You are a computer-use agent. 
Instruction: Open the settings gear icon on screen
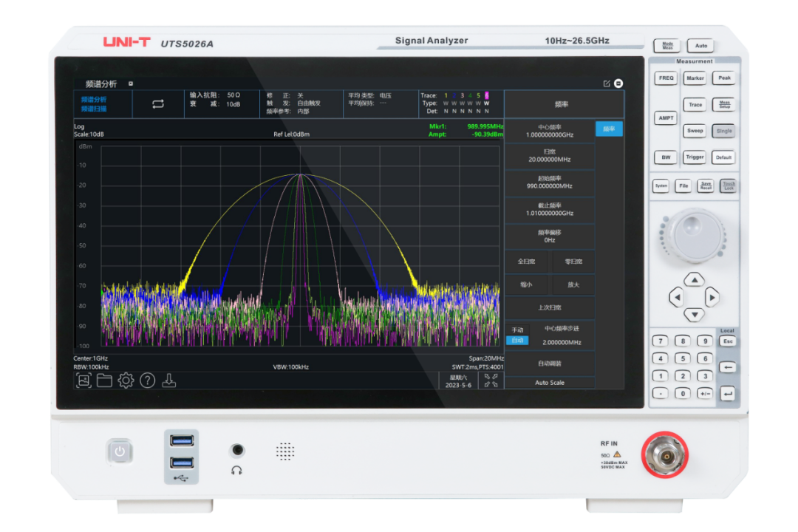point(126,381)
